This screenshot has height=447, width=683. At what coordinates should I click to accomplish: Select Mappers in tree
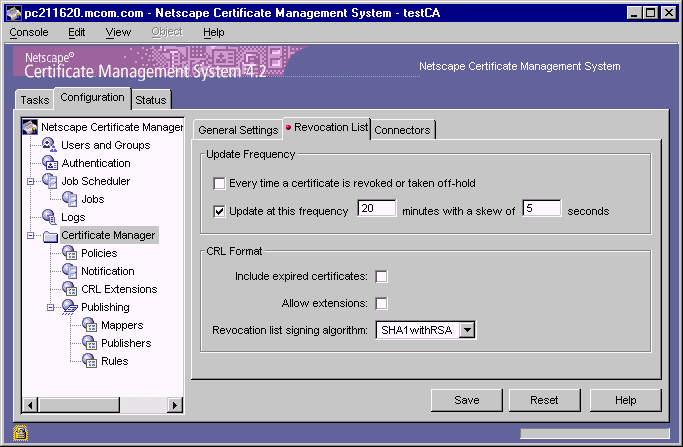(122, 325)
